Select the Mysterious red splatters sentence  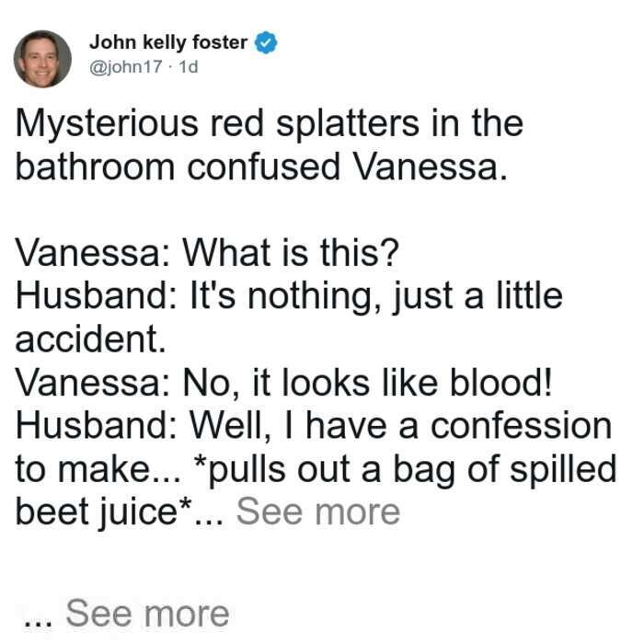coord(269,145)
